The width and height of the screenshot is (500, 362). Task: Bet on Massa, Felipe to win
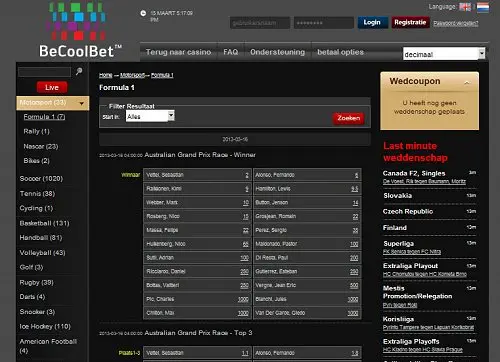click(x=197, y=230)
